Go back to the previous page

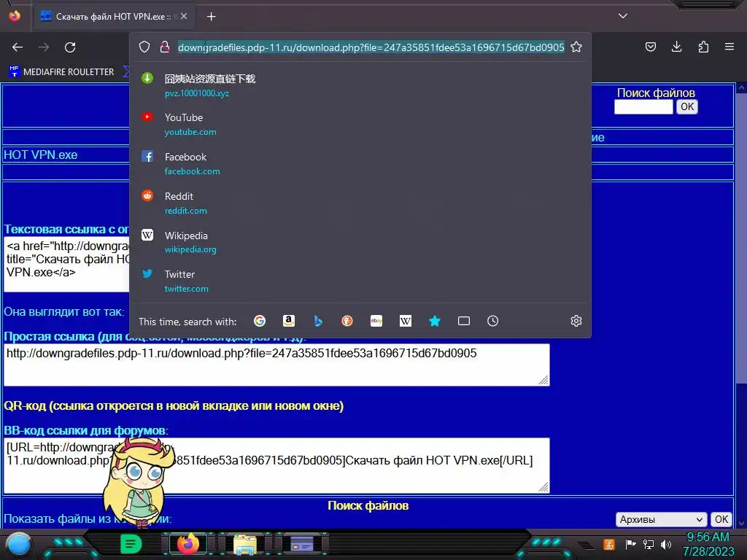coord(18,47)
